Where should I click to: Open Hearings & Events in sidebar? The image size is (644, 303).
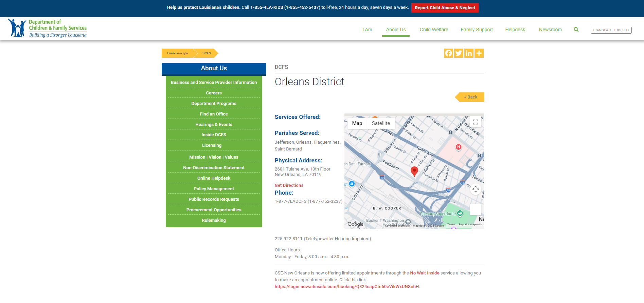214,125
